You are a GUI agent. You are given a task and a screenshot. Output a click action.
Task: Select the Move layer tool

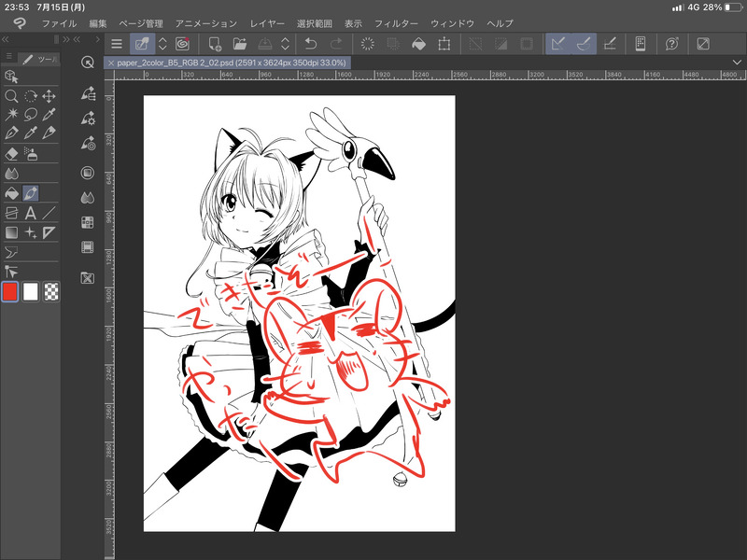pyautogui.click(x=49, y=96)
